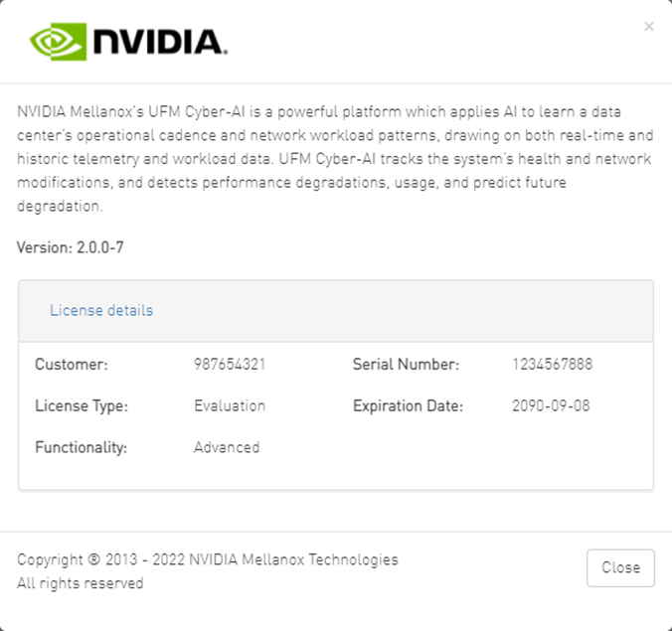Click the Version: 2.0.0-7 text
The height and width of the screenshot is (631, 672).
pos(70,246)
